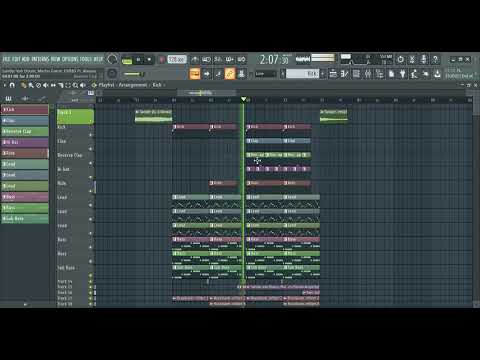Open the Kick pattern selector dropdown
Image resolution: width=480 pixels, height=360 pixels.
point(303,74)
